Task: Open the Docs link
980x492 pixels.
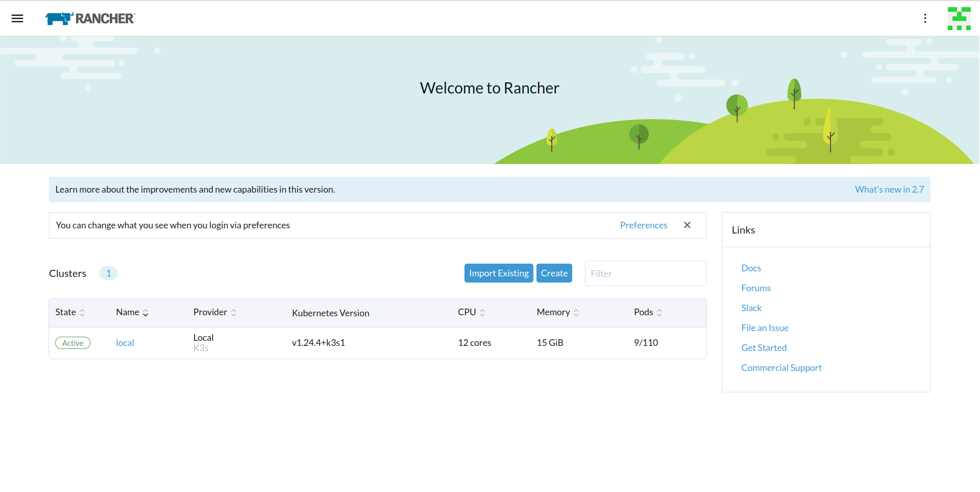Action: pyautogui.click(x=751, y=268)
